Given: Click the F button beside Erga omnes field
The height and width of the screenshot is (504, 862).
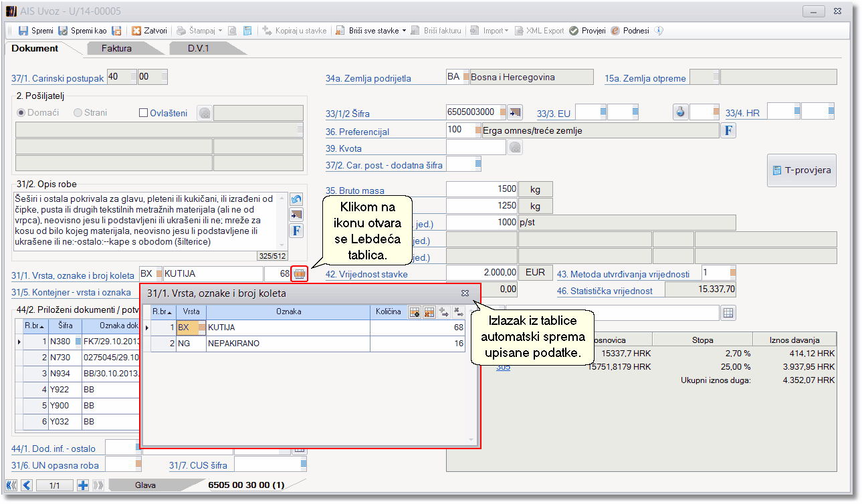Looking at the screenshot, I should tap(728, 130).
